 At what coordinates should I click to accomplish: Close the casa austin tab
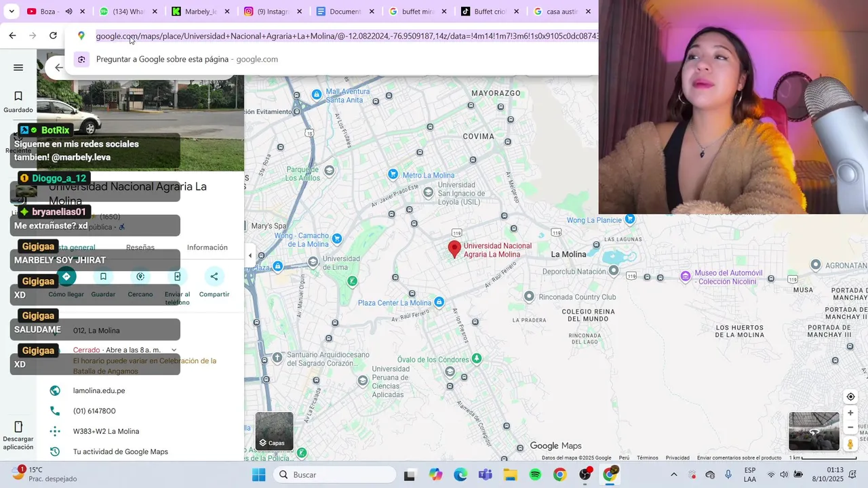tap(588, 12)
